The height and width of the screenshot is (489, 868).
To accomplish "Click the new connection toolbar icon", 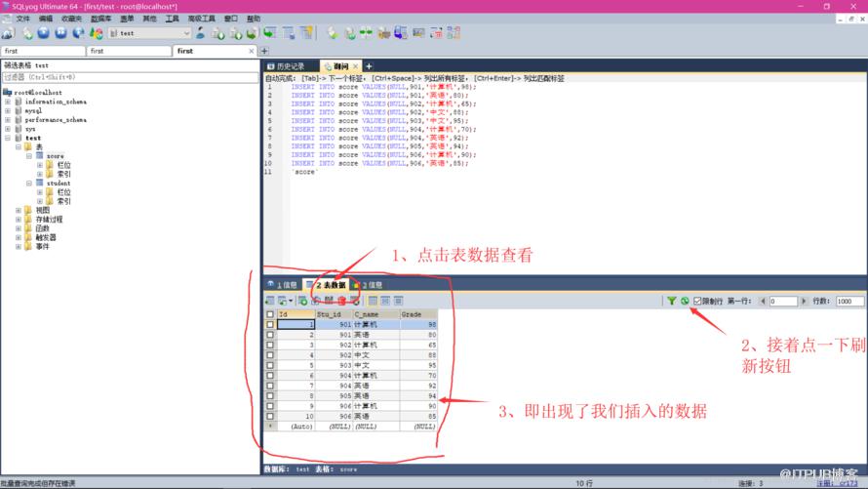I will pos(8,33).
